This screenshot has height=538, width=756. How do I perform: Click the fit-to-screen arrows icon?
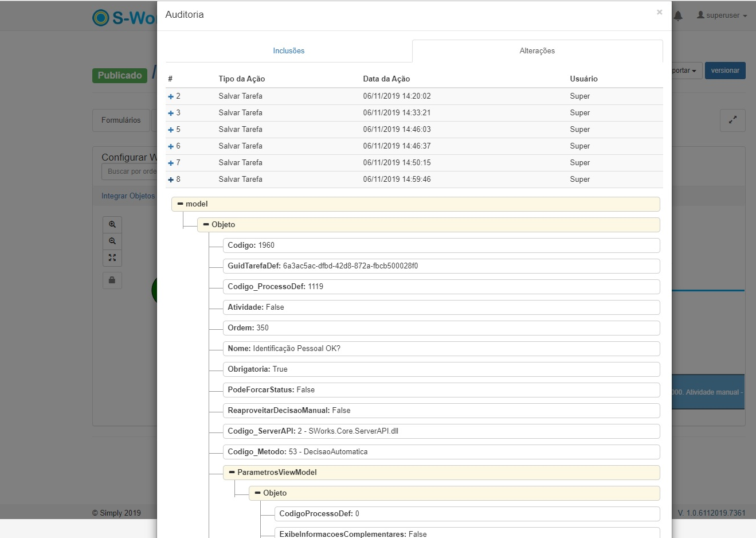pyautogui.click(x=112, y=258)
